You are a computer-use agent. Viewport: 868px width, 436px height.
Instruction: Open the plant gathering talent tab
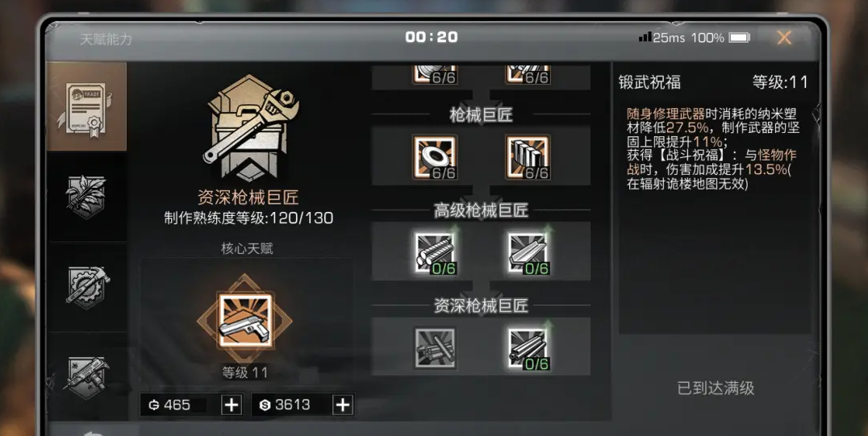(x=87, y=197)
